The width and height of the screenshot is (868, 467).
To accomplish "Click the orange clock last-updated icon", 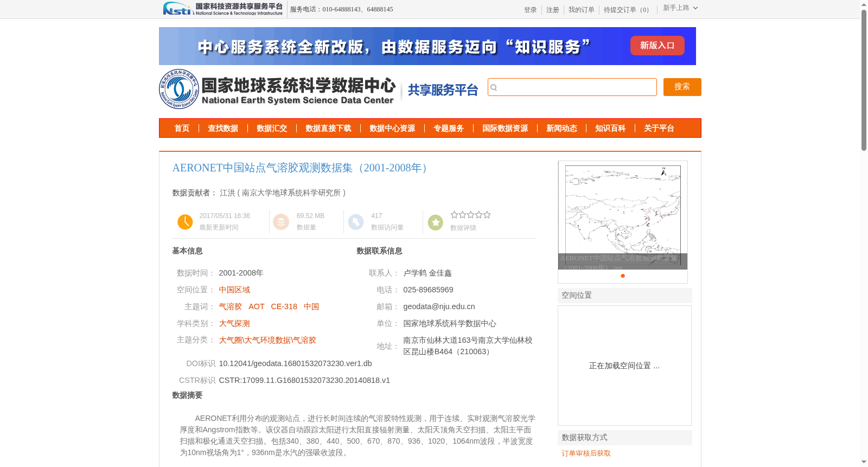I will [185, 222].
